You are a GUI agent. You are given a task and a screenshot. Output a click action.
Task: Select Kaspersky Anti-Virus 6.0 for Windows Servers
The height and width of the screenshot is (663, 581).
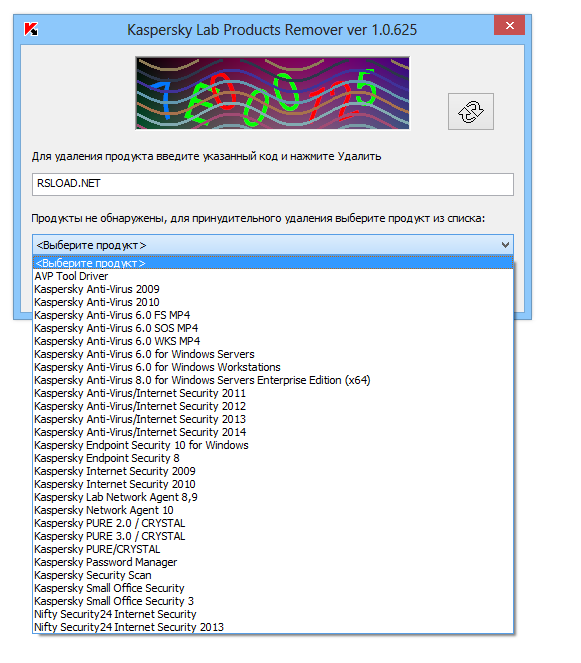click(273, 354)
